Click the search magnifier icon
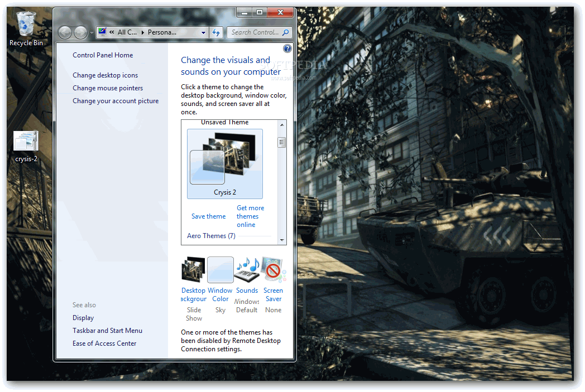The height and width of the screenshot is (392, 585). [x=285, y=32]
